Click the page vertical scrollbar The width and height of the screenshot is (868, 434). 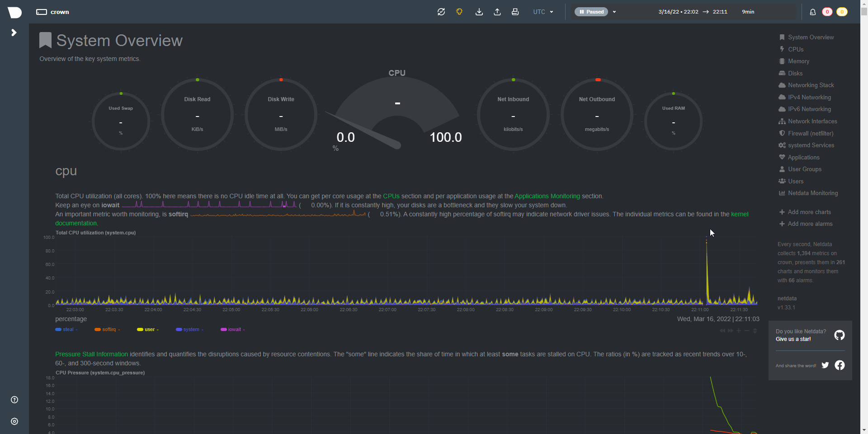[864, 217]
